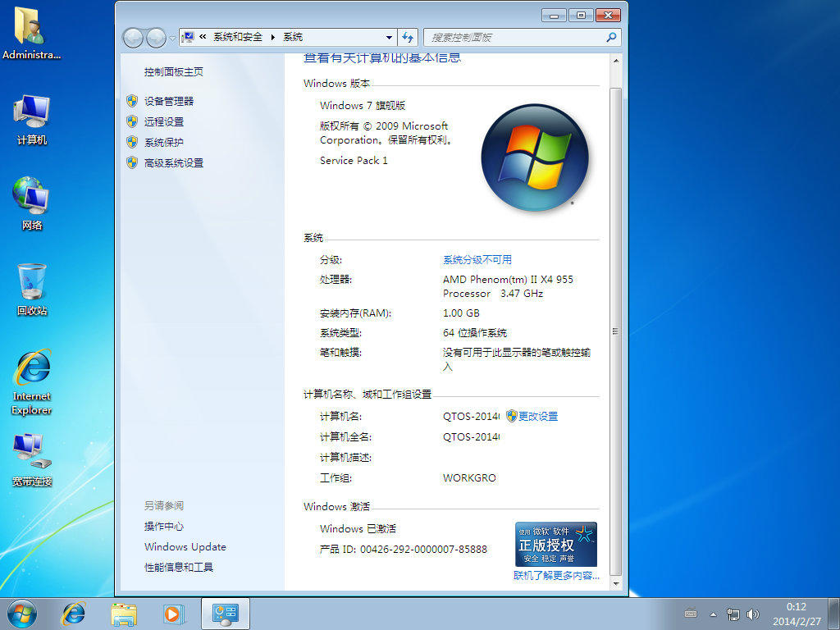
Task: Open 高级系统设置 link
Action: pos(174,163)
